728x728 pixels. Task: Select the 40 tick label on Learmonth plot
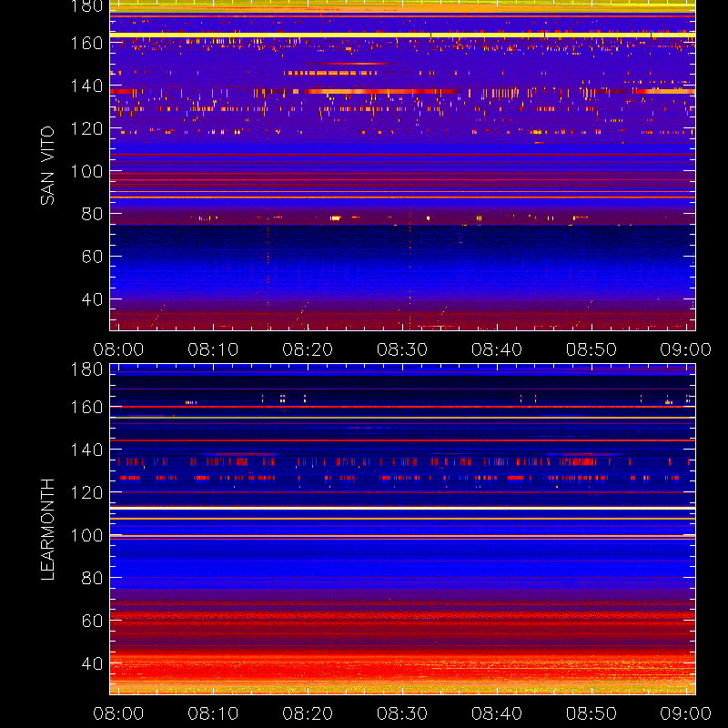coord(92,663)
